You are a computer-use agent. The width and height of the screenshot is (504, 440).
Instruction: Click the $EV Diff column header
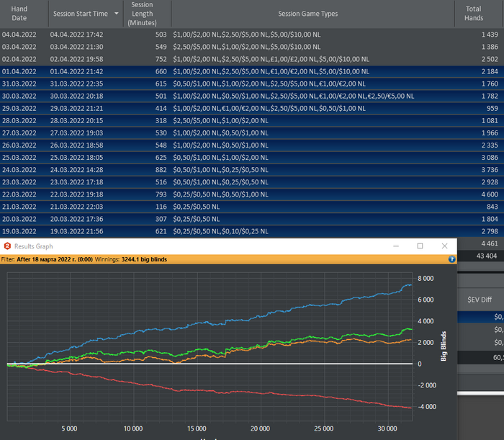[x=481, y=299]
